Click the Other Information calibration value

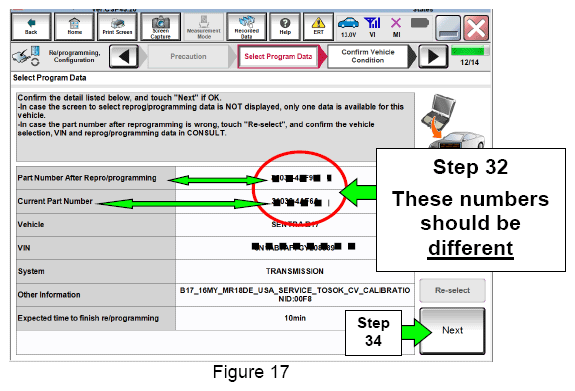click(x=295, y=295)
